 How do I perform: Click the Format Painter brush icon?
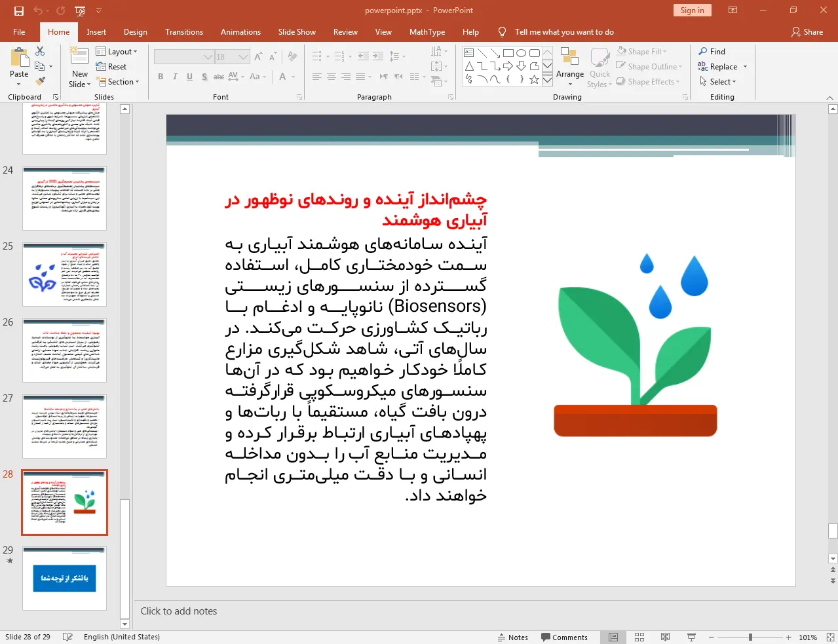(40, 81)
